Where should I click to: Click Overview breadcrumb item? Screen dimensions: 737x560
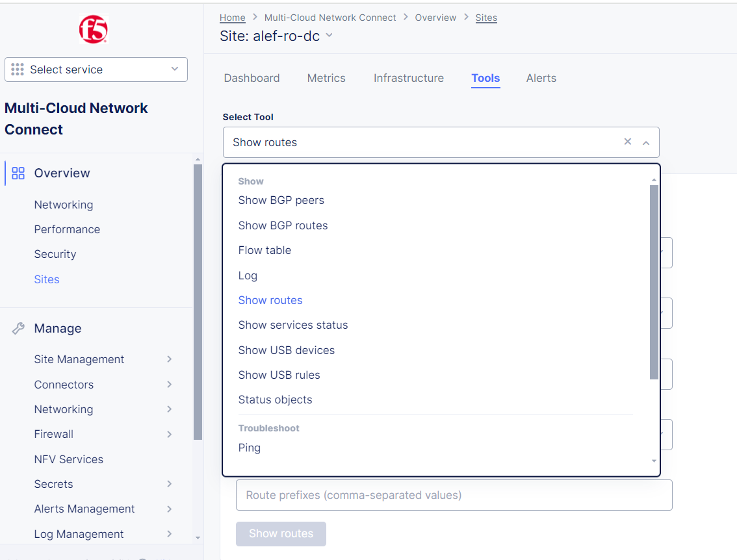point(435,18)
